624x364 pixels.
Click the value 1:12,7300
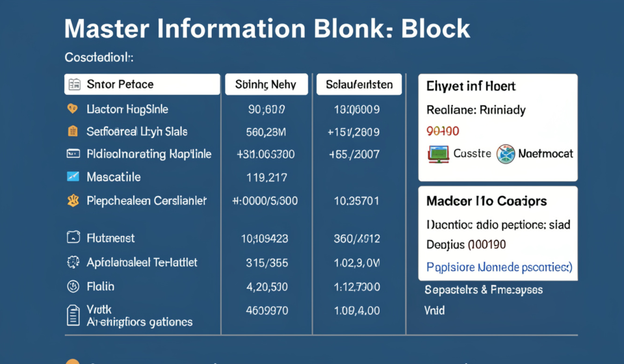coord(357,287)
